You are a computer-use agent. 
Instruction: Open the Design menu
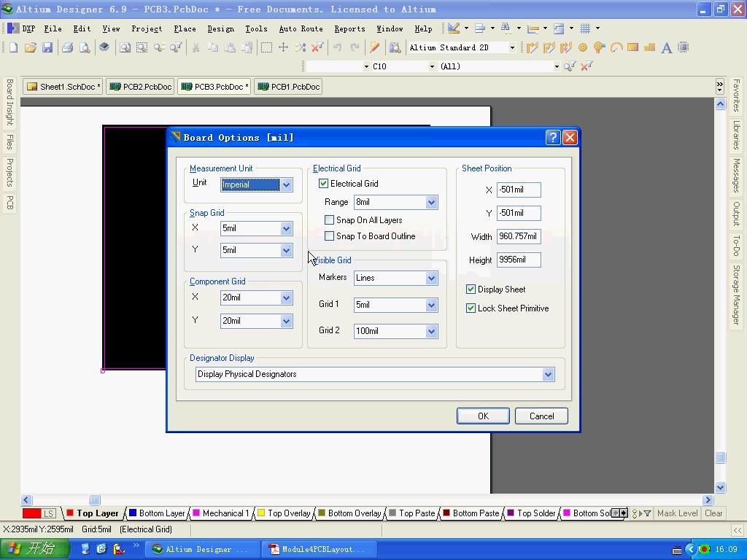pos(221,28)
